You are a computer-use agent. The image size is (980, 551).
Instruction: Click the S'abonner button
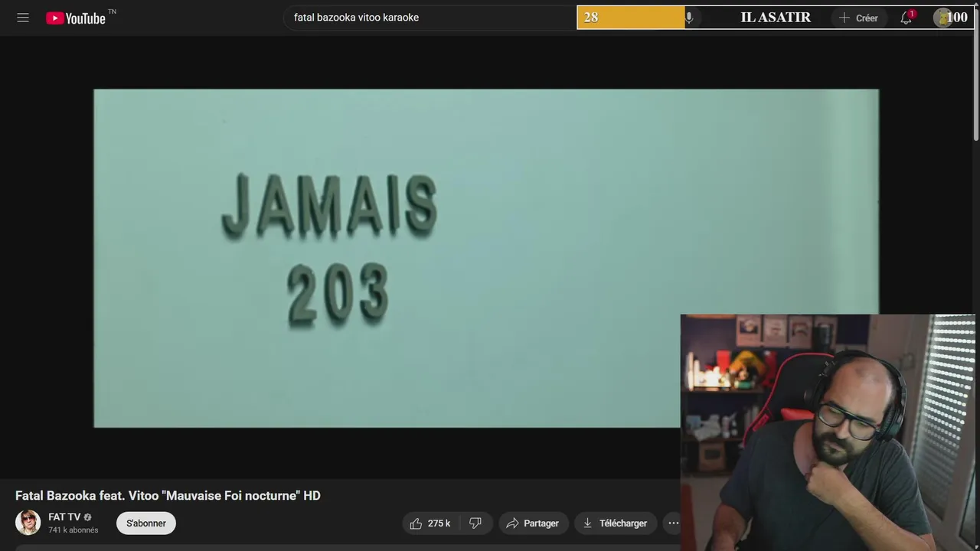click(146, 523)
